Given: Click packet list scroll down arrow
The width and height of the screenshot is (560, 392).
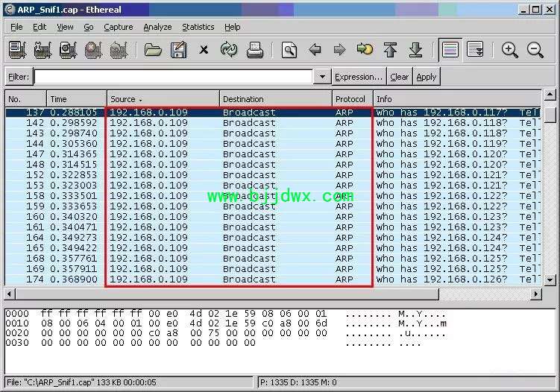Looking at the screenshot, I should tap(550, 280).
